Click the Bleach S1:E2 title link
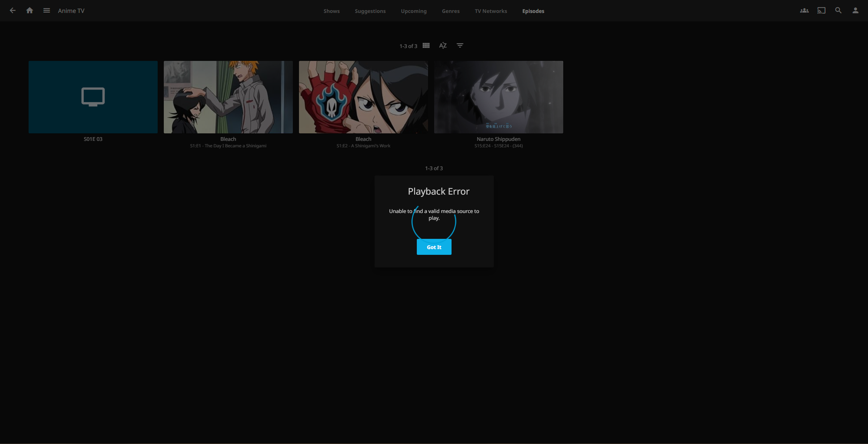Screen dimensions: 868x444 [x=363, y=139]
